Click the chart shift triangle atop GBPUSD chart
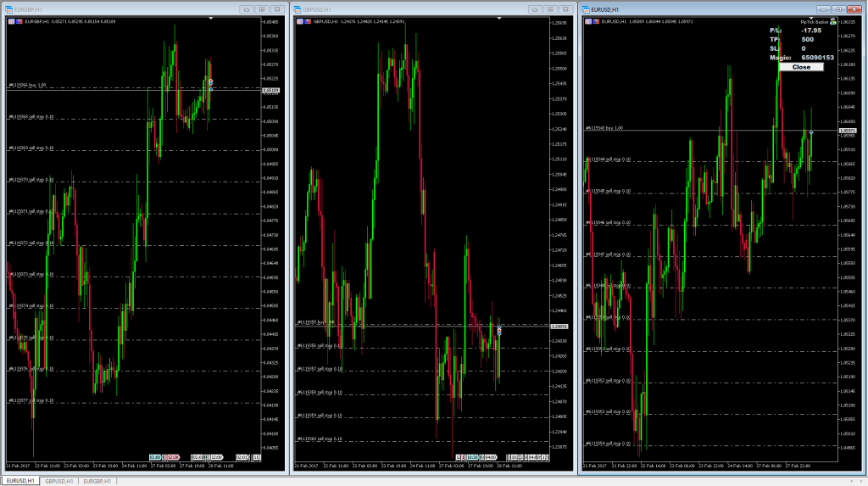Image resolution: width=868 pixels, height=486 pixels. pyautogui.click(x=499, y=19)
